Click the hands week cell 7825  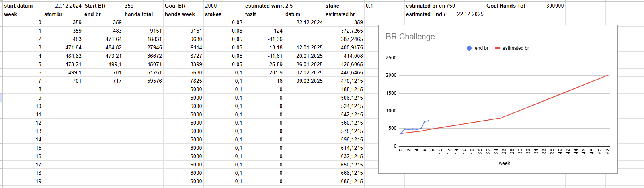[183, 81]
